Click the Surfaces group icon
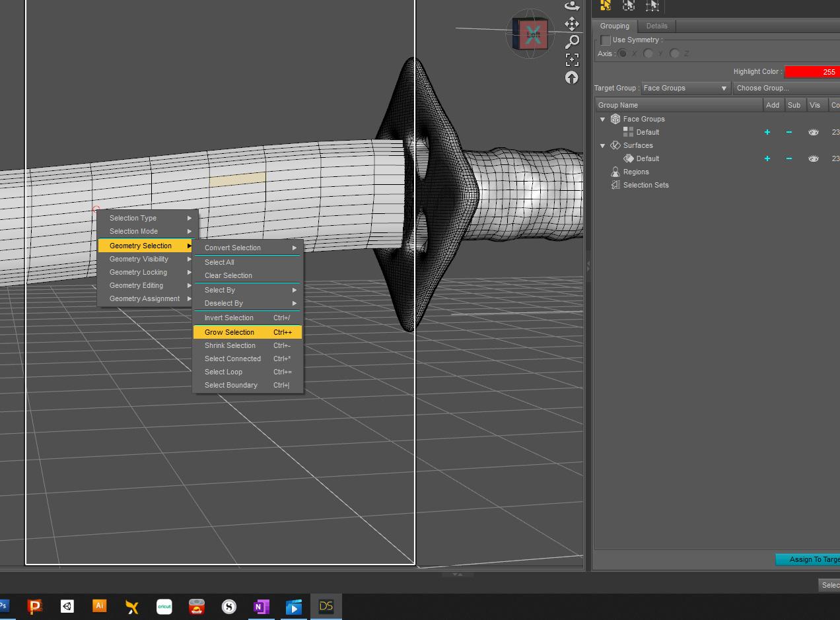This screenshot has width=840, height=620. (615, 145)
